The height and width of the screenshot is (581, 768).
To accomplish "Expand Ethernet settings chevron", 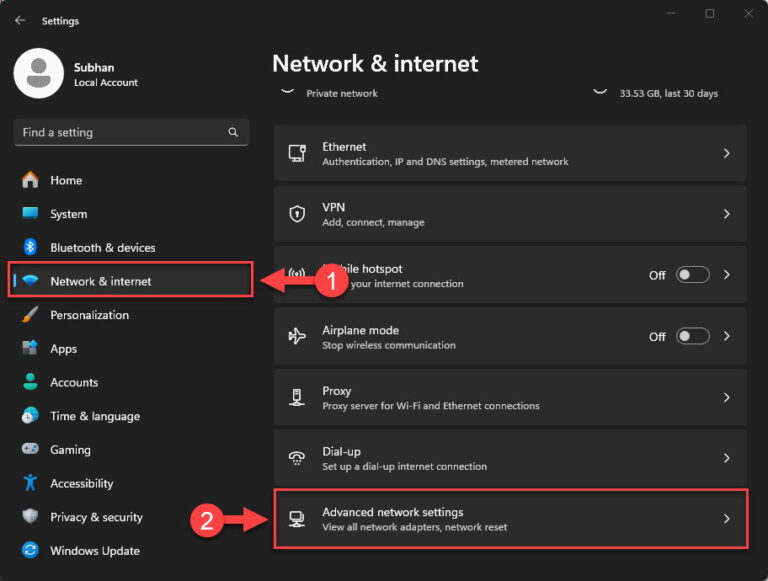I will 727,153.
